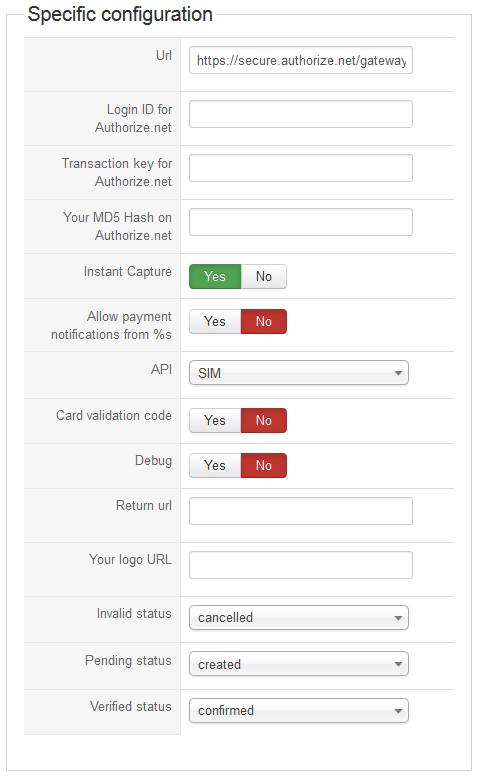This screenshot has height=777, width=478.
Task: Turn on Card validation code with Yes
Action: [x=215, y=421]
